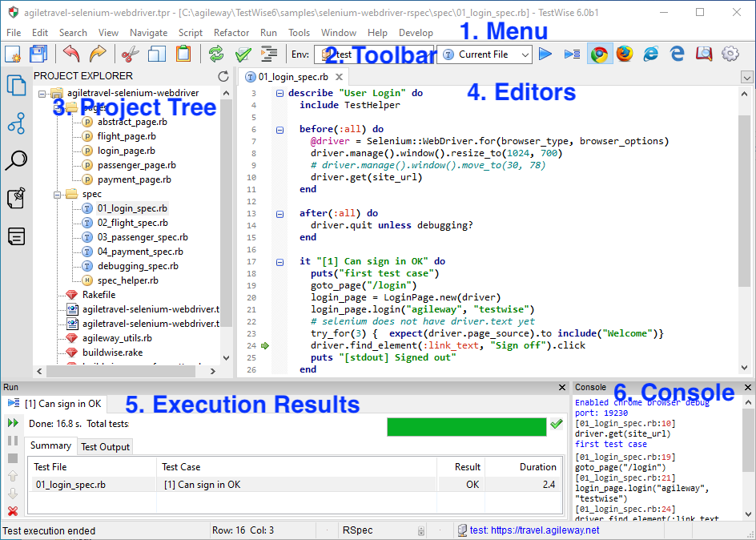Viewport: 756px width, 540px height.
Task: Close the Console panel
Action: (748, 387)
